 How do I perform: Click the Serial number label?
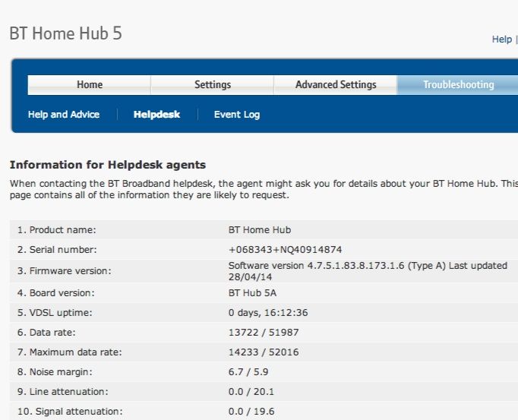(57, 250)
